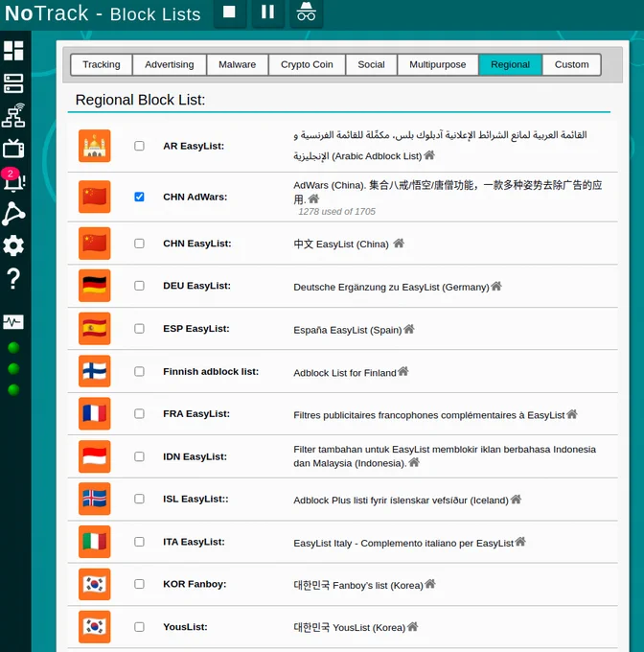This screenshot has width=644, height=652.
Task: Open the dashboard icon in sidebar
Action: (13, 51)
